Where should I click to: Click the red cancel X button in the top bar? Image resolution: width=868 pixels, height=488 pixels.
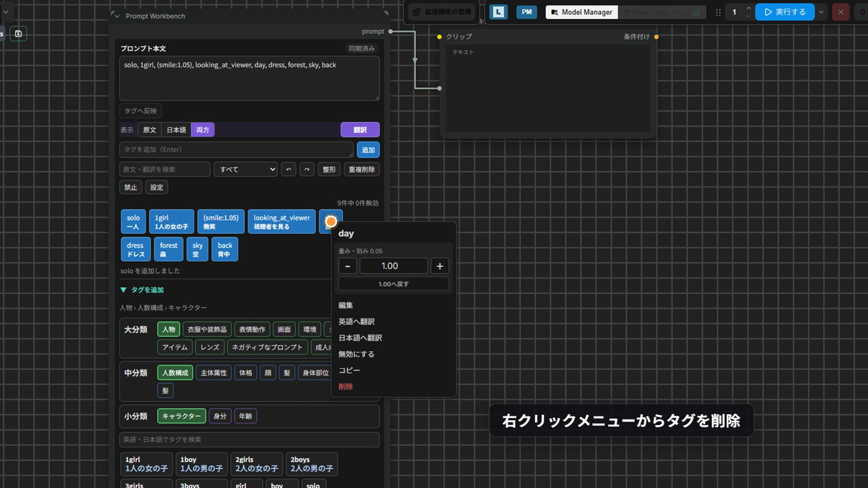(x=841, y=12)
